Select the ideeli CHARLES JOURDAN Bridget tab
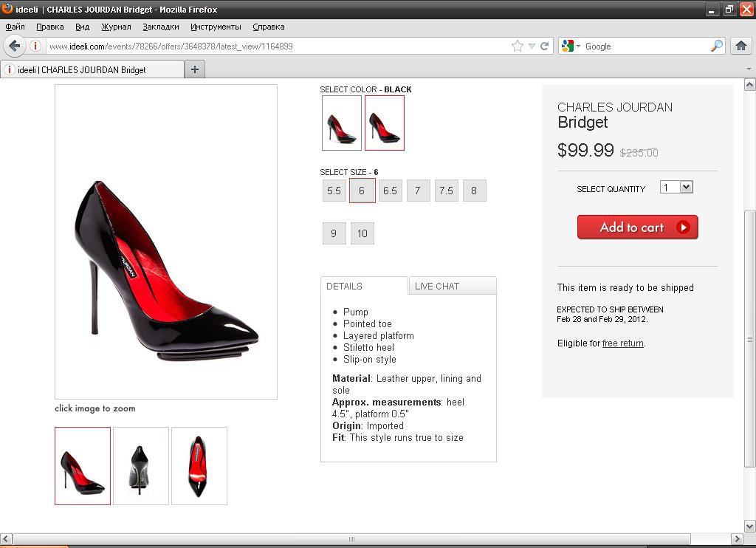 pos(92,69)
